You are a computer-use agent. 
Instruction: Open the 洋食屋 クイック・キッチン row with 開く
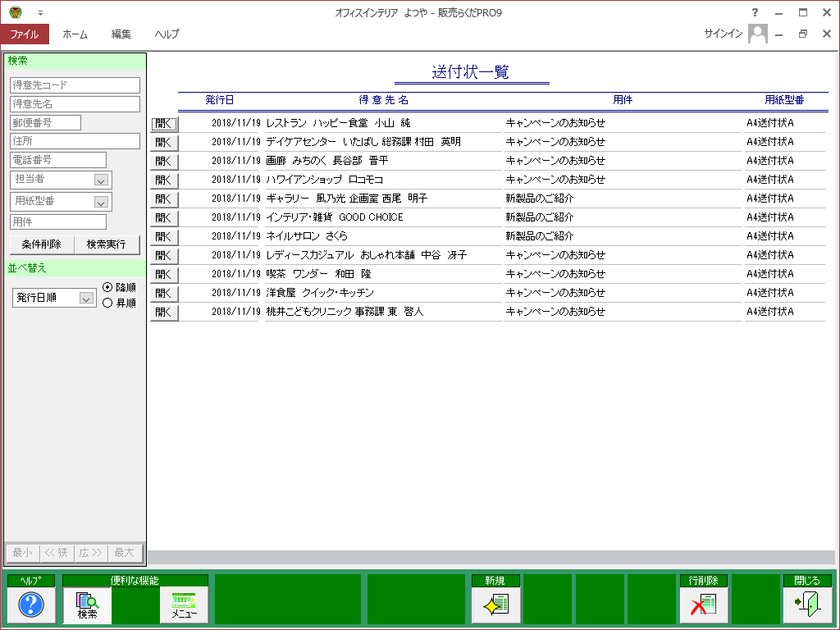click(164, 293)
